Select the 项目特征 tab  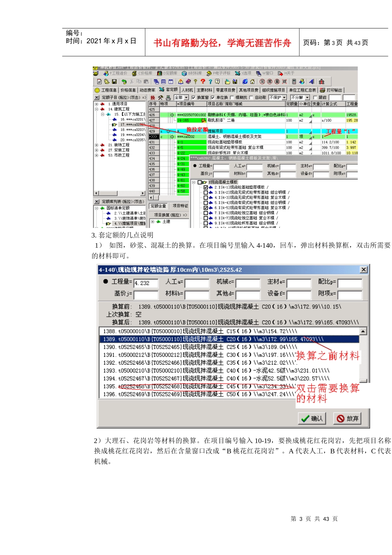[180, 206]
